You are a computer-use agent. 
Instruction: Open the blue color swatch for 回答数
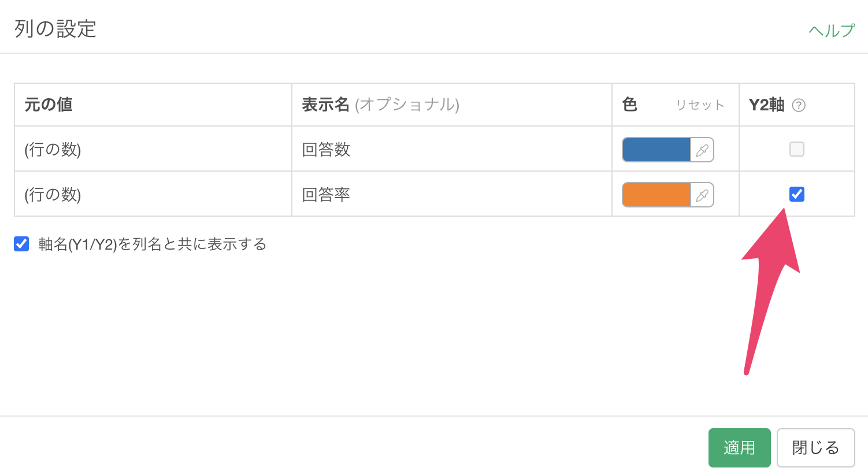656,150
